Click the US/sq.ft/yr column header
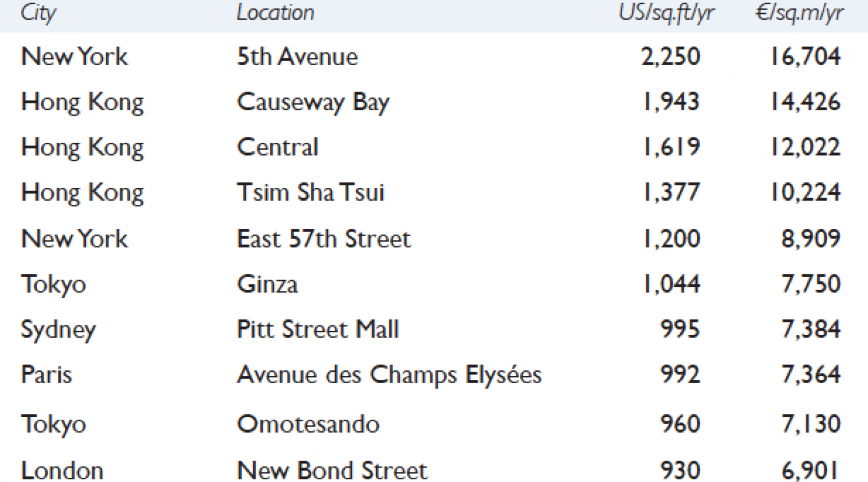The width and height of the screenshot is (868, 482). (x=666, y=13)
